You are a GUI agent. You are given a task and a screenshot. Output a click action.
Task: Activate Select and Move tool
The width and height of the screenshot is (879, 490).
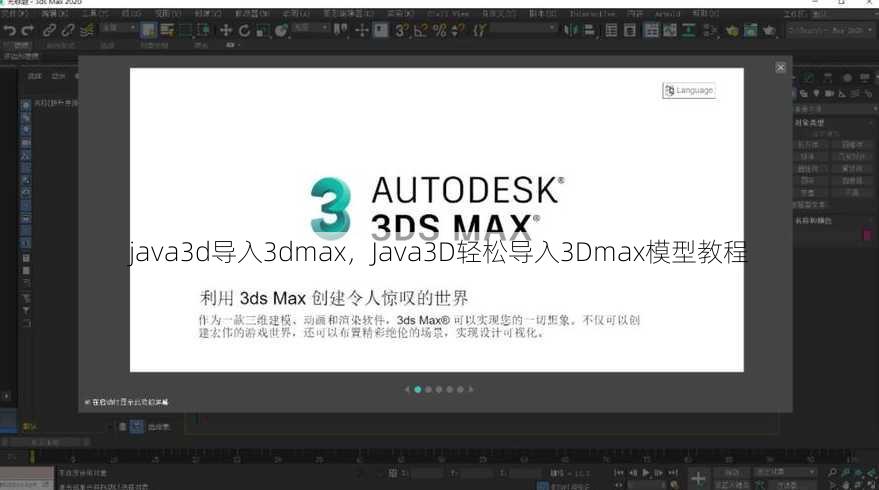(226, 30)
